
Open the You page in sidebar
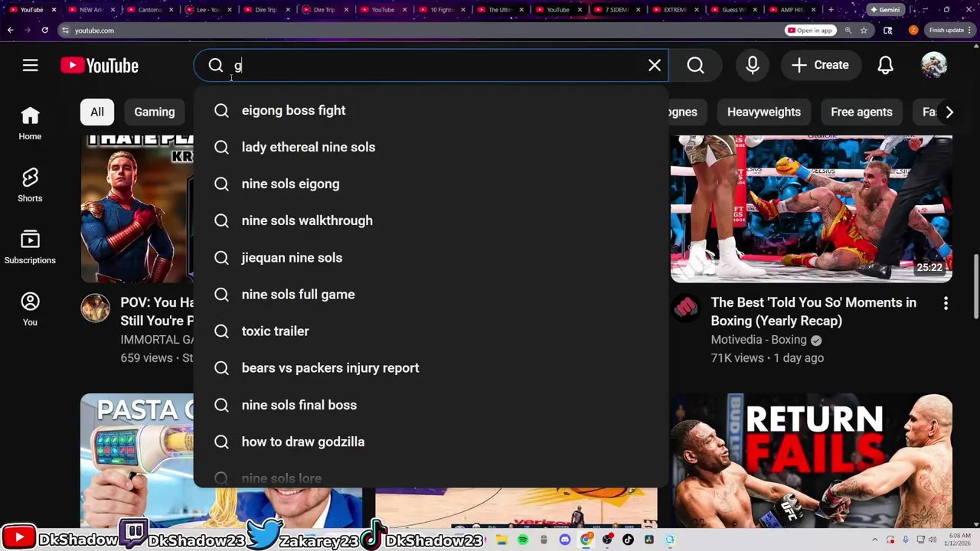30,309
